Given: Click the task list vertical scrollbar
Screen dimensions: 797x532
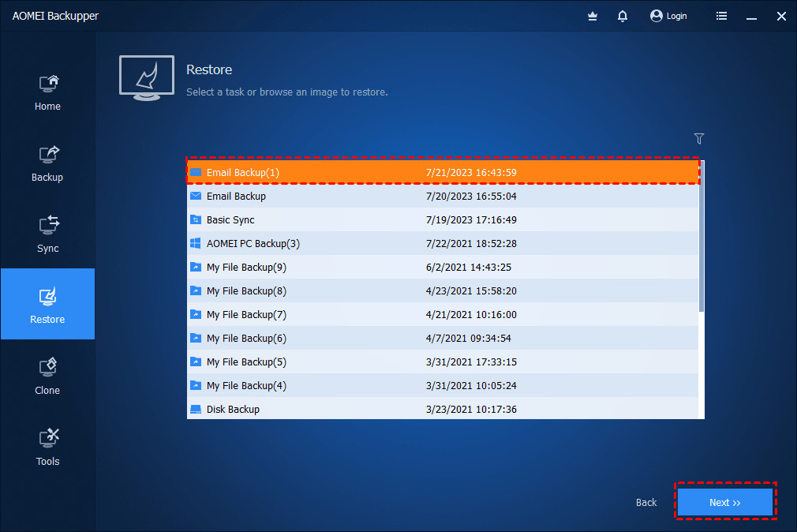Looking at the screenshot, I should point(702,237).
